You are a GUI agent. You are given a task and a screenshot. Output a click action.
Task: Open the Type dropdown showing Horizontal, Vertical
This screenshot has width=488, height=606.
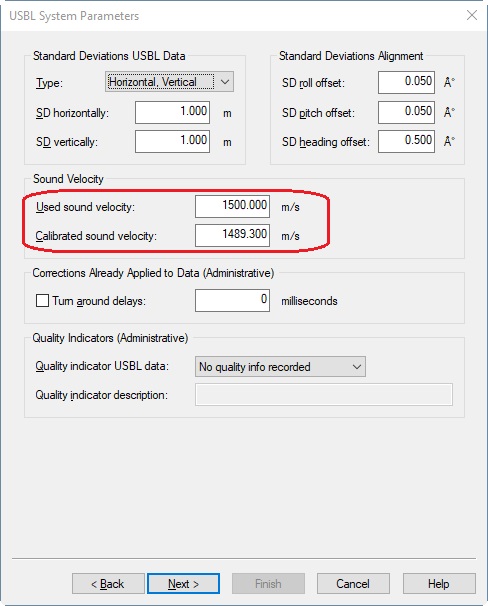169,82
